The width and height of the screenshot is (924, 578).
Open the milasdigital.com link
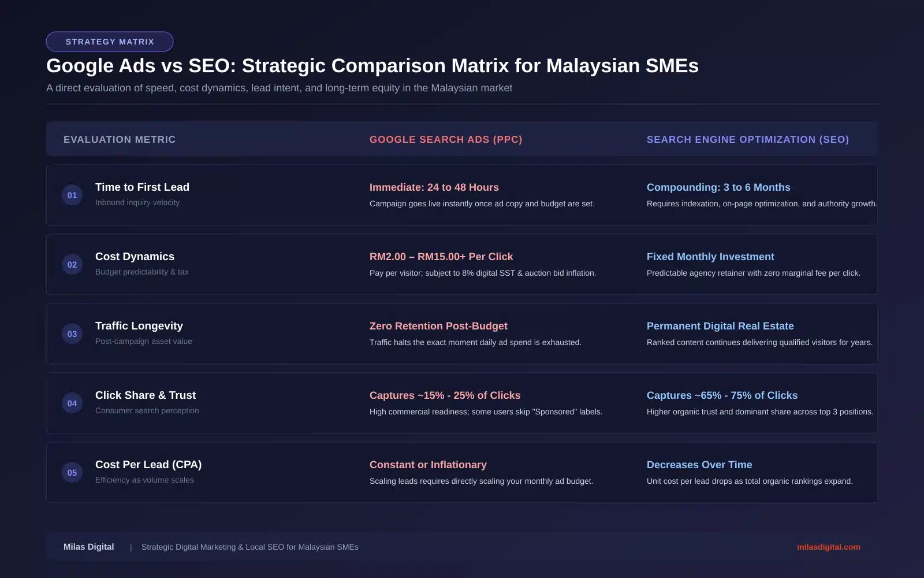(828, 547)
